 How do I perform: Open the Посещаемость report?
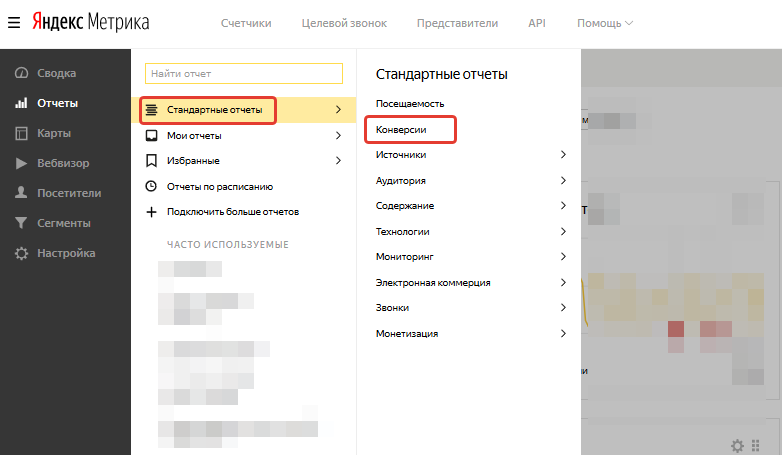pyautogui.click(x=410, y=104)
